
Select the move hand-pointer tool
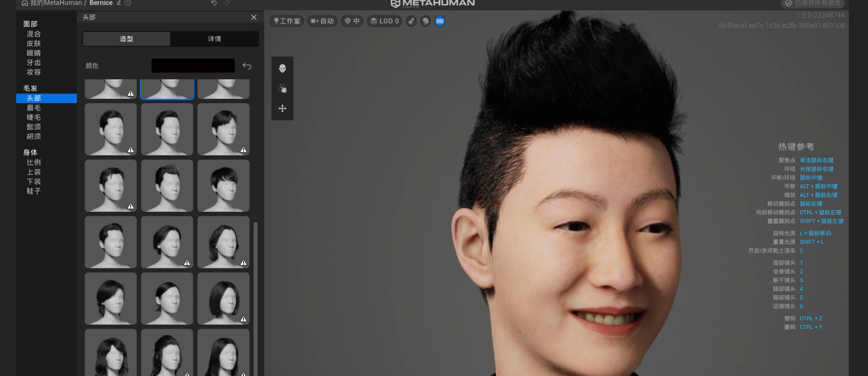click(x=282, y=88)
